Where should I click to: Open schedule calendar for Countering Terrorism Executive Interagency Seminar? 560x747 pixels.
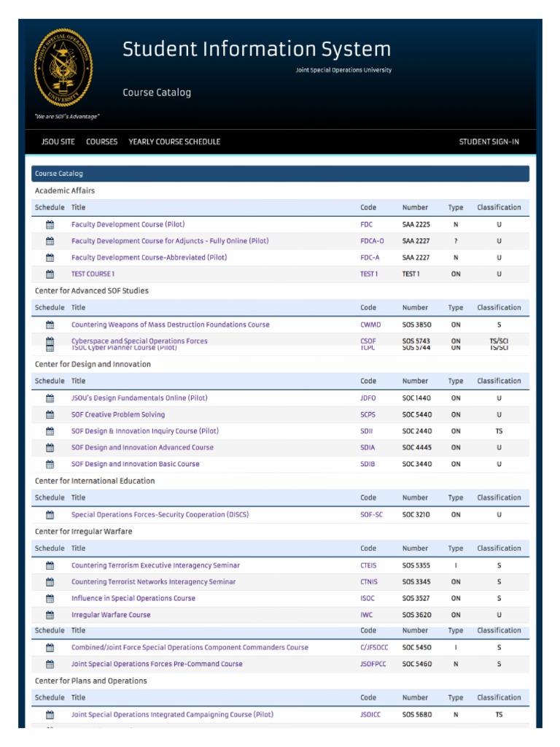point(50,565)
